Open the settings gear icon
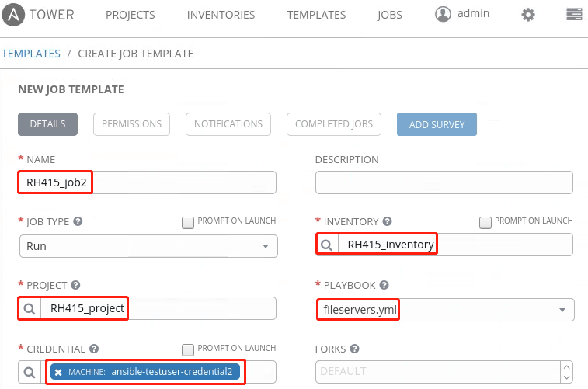 tap(528, 14)
